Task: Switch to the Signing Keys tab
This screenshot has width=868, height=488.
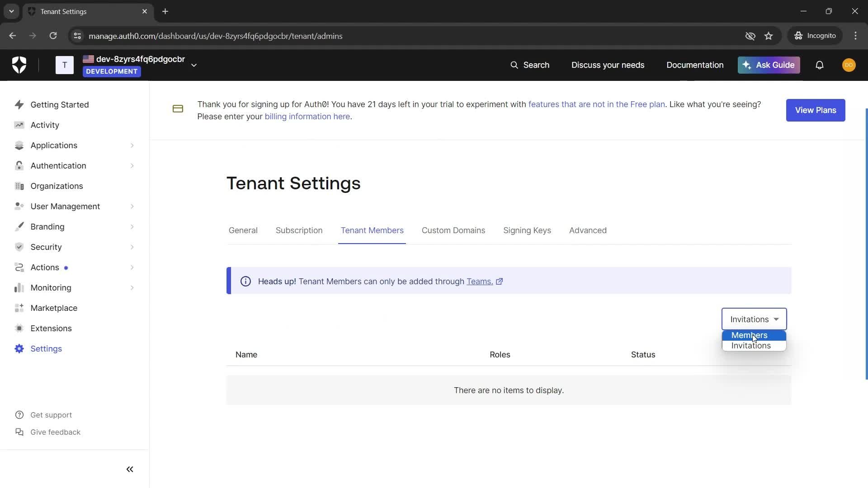Action: coord(527,230)
